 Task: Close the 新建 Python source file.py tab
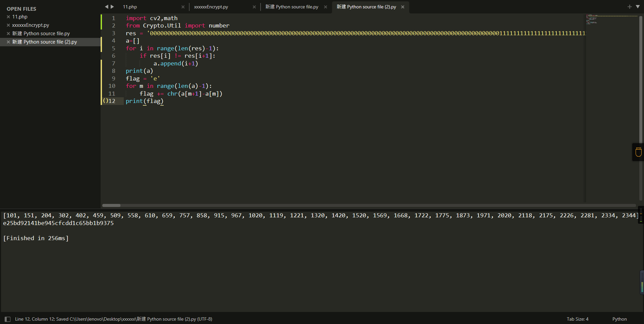point(325,7)
